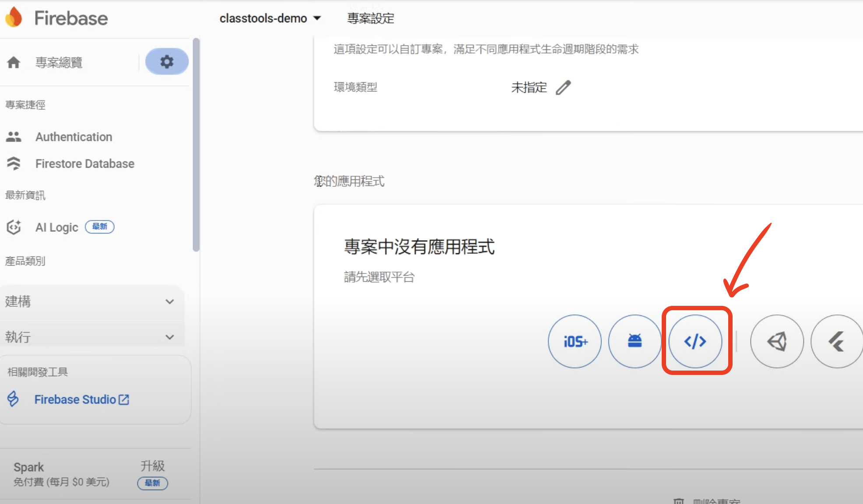
Task: Edit environment type with pencil icon
Action: coord(563,87)
